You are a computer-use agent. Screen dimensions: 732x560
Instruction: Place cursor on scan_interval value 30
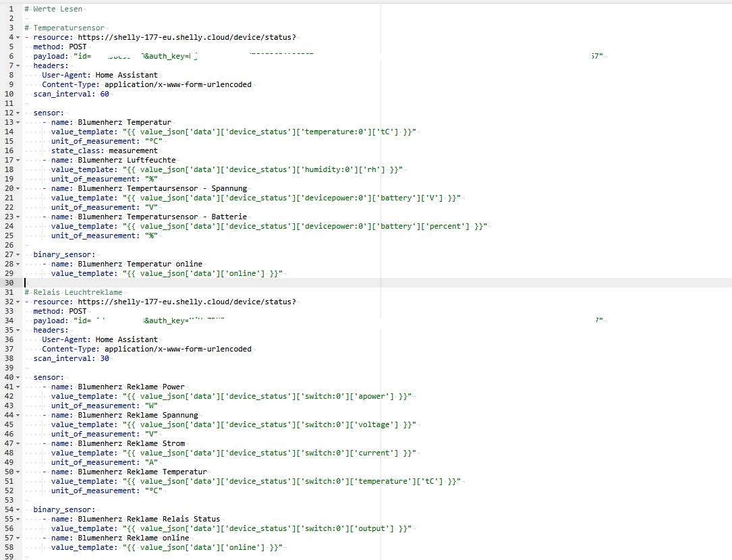click(x=105, y=359)
